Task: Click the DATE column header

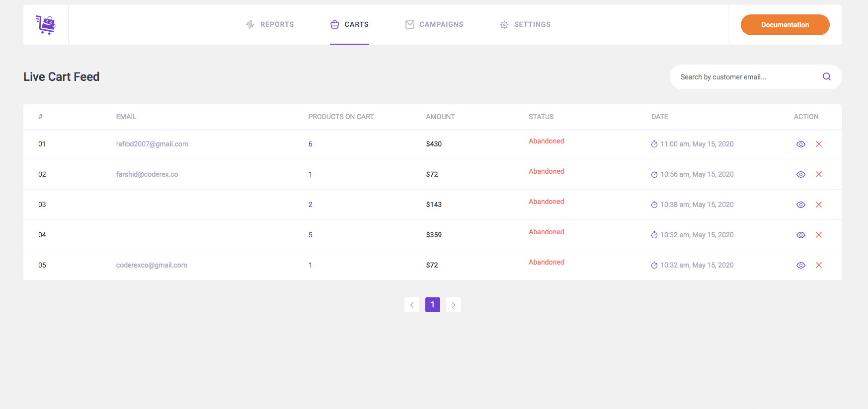Action: (x=660, y=117)
